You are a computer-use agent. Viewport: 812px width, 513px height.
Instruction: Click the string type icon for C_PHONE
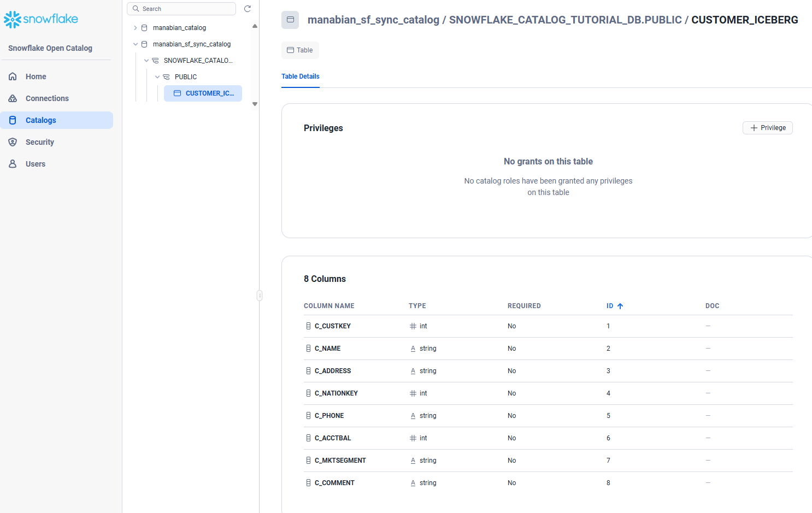413,416
